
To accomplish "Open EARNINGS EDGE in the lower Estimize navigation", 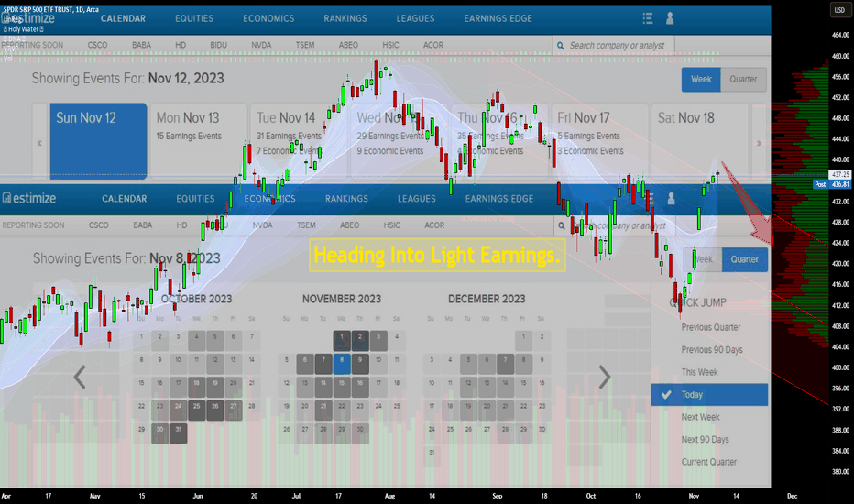I will pos(498,199).
